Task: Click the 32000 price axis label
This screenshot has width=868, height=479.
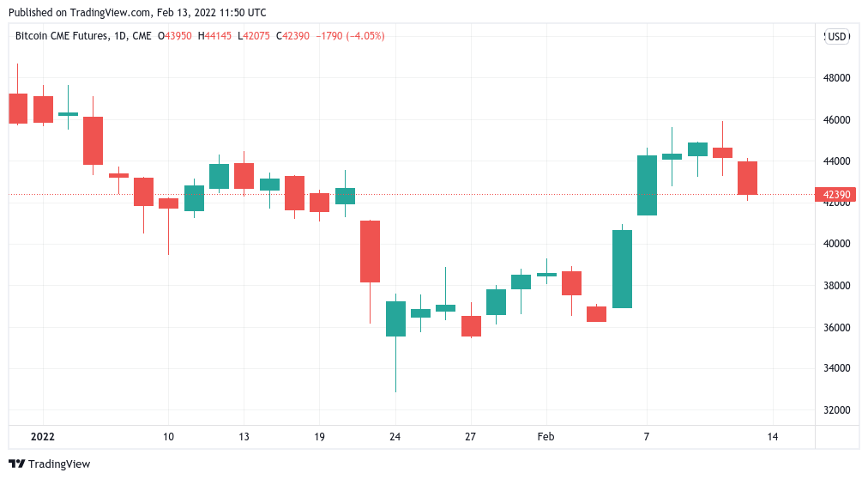Action: pyautogui.click(x=835, y=410)
